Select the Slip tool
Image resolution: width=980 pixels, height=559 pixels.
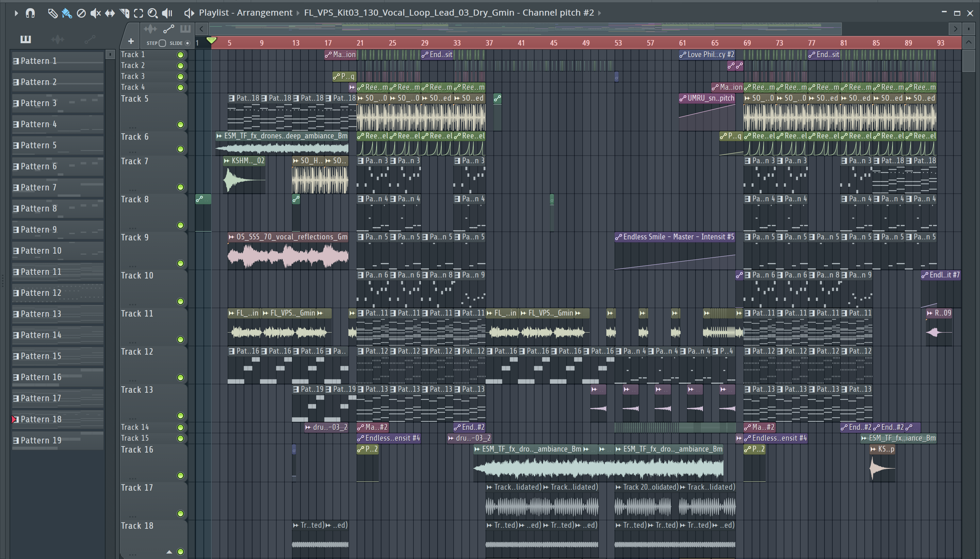pos(110,13)
